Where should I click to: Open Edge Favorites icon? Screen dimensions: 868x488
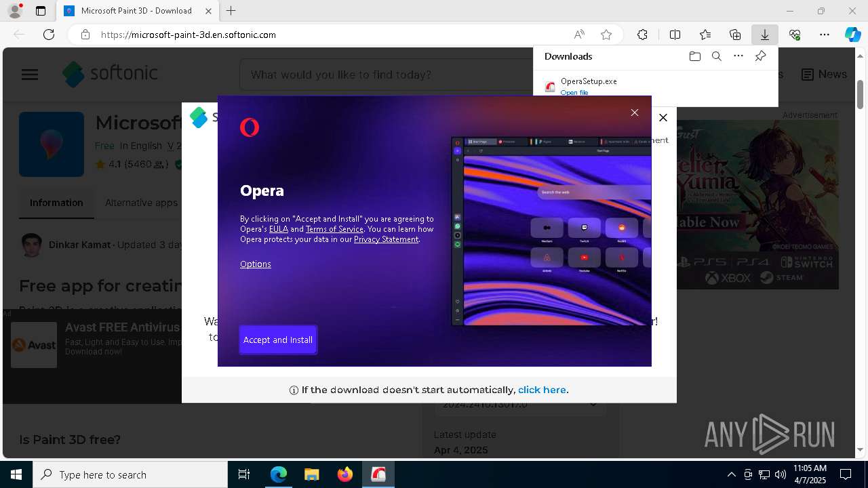pos(705,35)
